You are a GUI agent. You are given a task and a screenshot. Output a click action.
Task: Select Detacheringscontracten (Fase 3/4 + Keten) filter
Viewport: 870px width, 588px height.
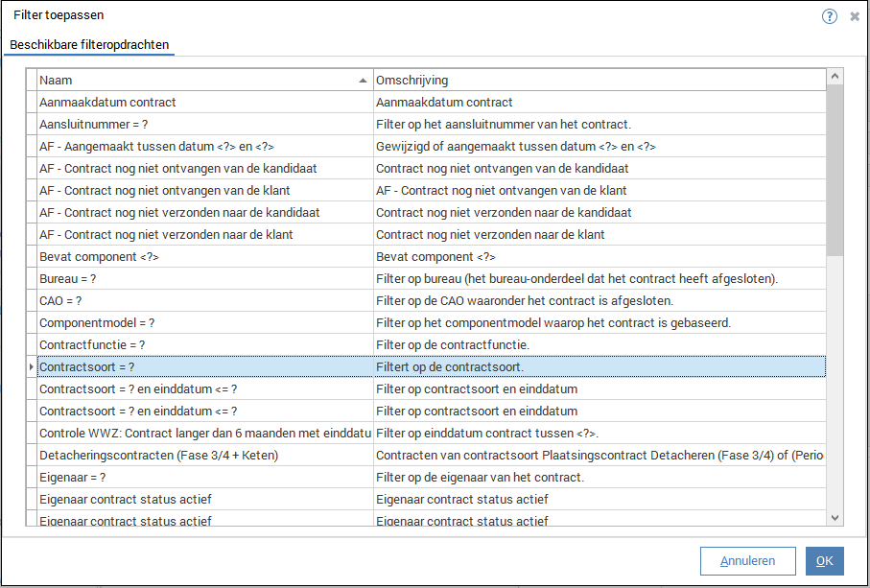pyautogui.click(x=158, y=455)
